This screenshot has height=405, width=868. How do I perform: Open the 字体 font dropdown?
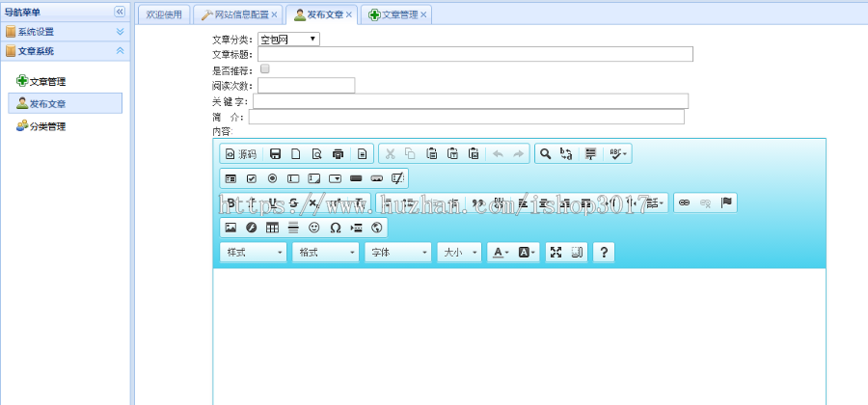396,252
